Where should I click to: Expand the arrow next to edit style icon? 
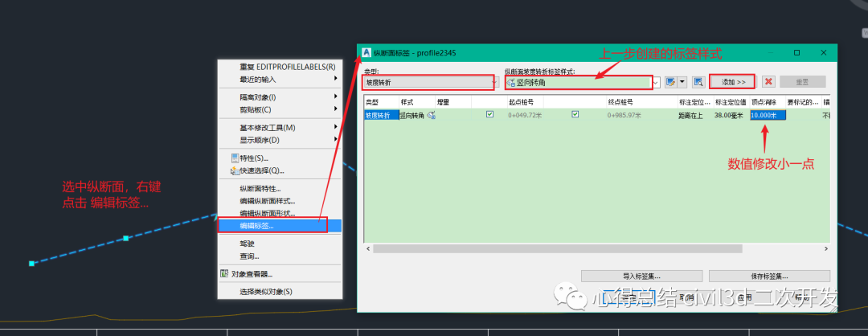[x=682, y=82]
